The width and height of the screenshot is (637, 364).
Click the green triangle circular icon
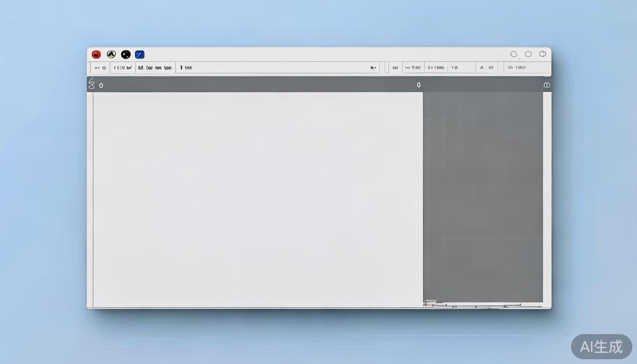(111, 55)
